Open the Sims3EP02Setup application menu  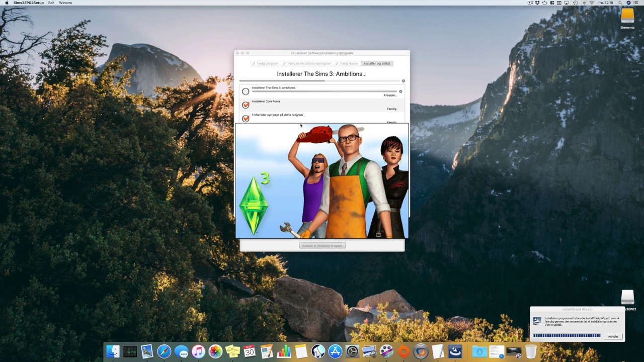29,3
